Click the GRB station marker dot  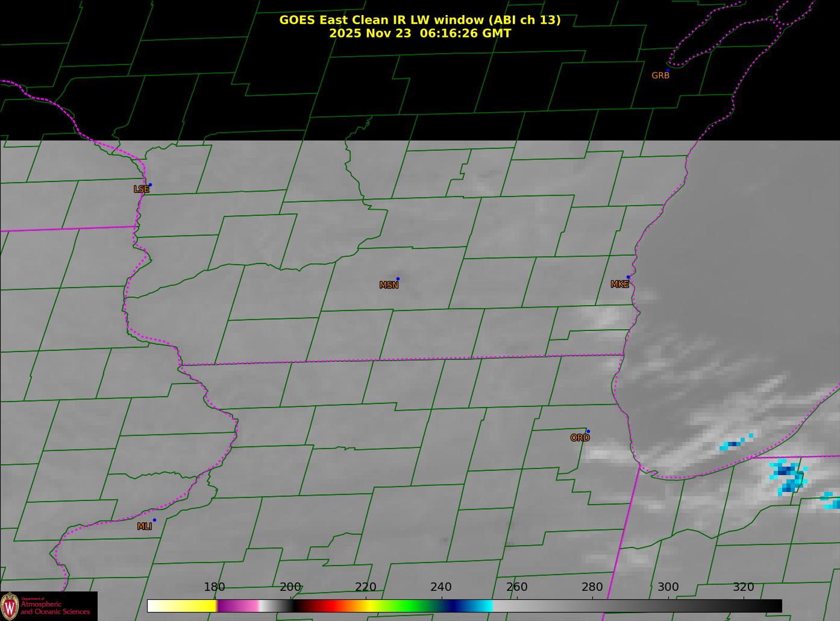667,71
